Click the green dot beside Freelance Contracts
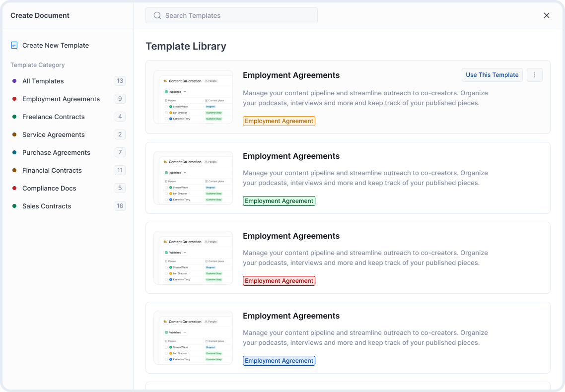The image size is (565, 392). tap(14, 117)
